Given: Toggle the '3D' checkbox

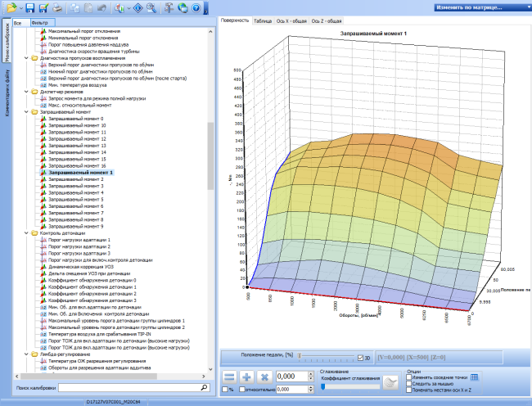Looking at the screenshot, I should [x=360, y=358].
